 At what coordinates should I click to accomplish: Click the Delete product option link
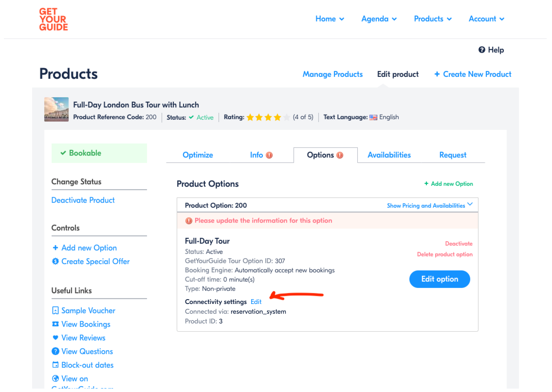click(444, 254)
